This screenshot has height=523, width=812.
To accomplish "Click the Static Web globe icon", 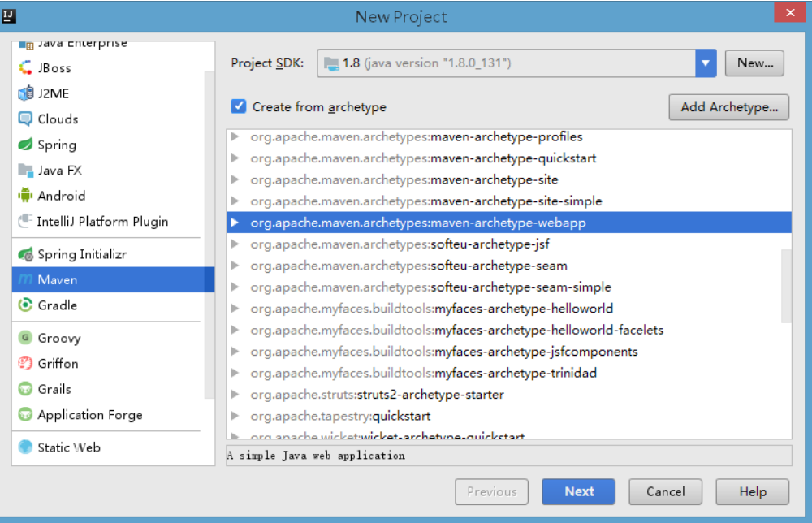I will [x=24, y=447].
